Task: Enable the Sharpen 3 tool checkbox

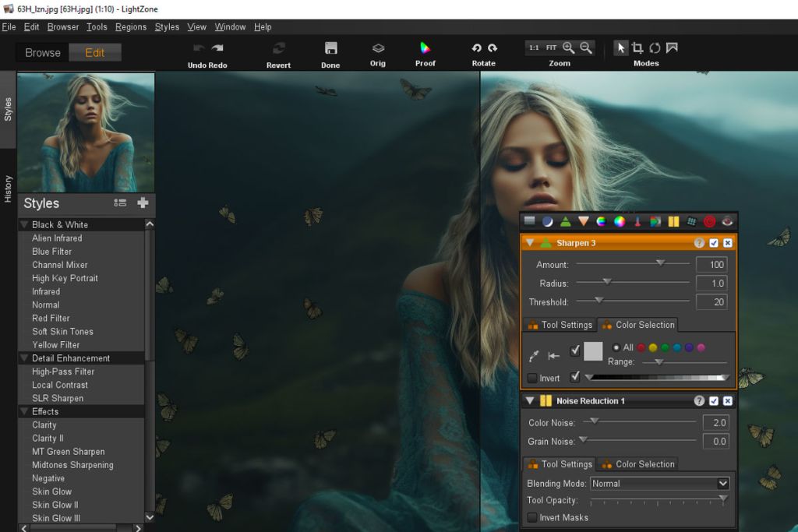Action: [714, 242]
